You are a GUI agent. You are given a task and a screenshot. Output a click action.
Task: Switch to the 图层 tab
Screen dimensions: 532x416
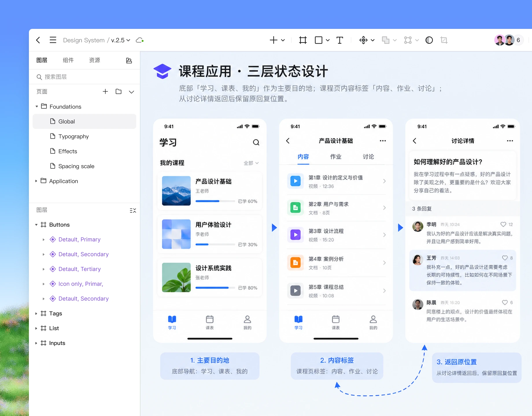point(42,60)
